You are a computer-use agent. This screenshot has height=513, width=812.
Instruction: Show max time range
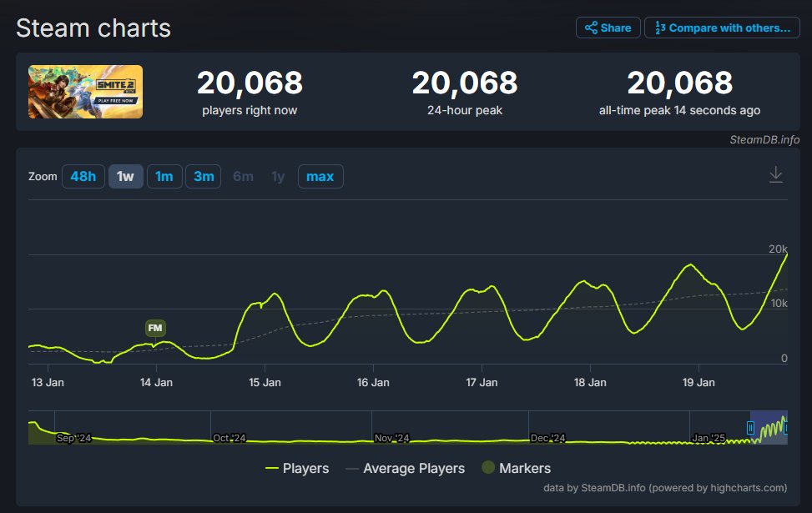click(x=320, y=177)
